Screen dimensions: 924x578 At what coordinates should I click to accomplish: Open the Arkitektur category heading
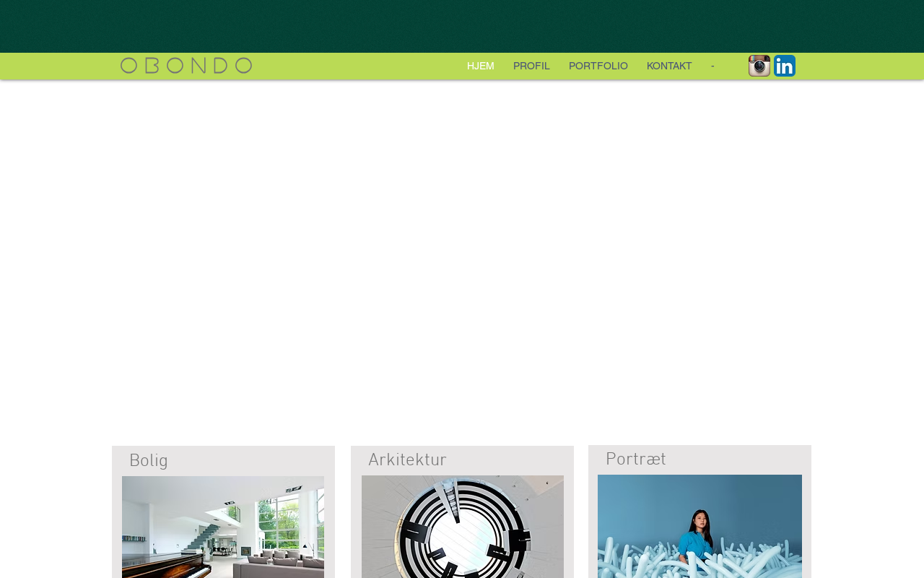(407, 460)
